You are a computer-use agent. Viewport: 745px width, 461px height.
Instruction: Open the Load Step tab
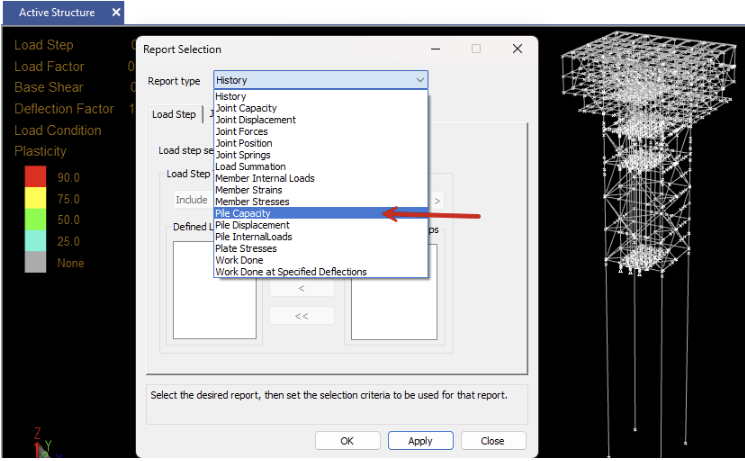pyautogui.click(x=174, y=115)
